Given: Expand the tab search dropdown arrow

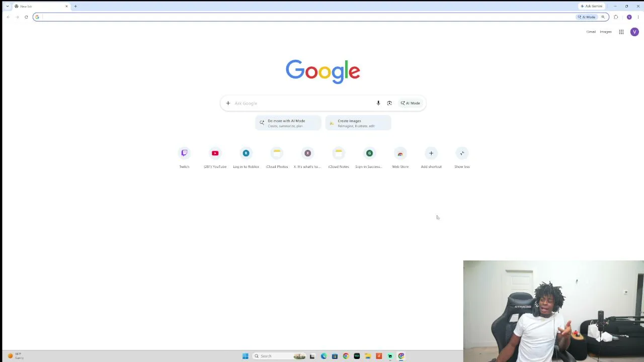Looking at the screenshot, I should click(x=7, y=6).
